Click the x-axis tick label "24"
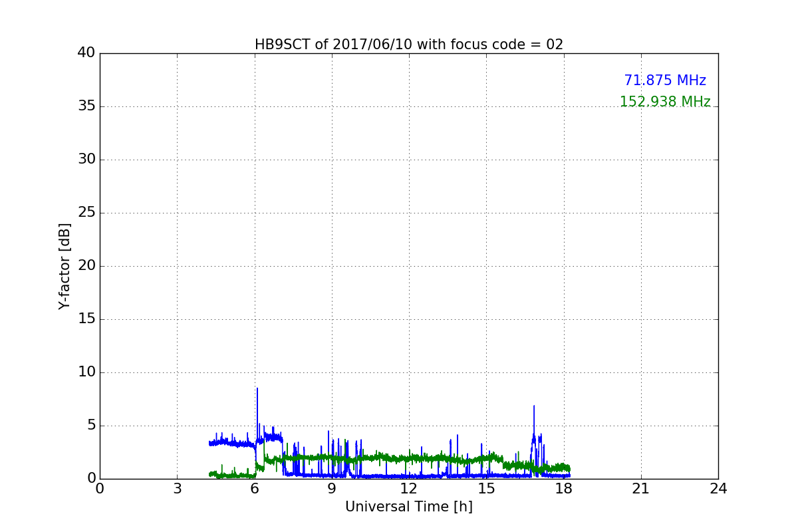 point(718,488)
